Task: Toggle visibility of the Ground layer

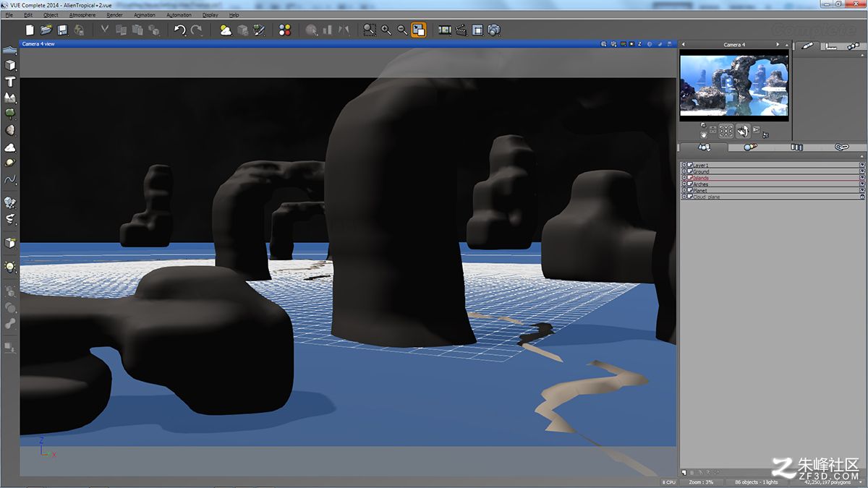Action: tap(862, 171)
